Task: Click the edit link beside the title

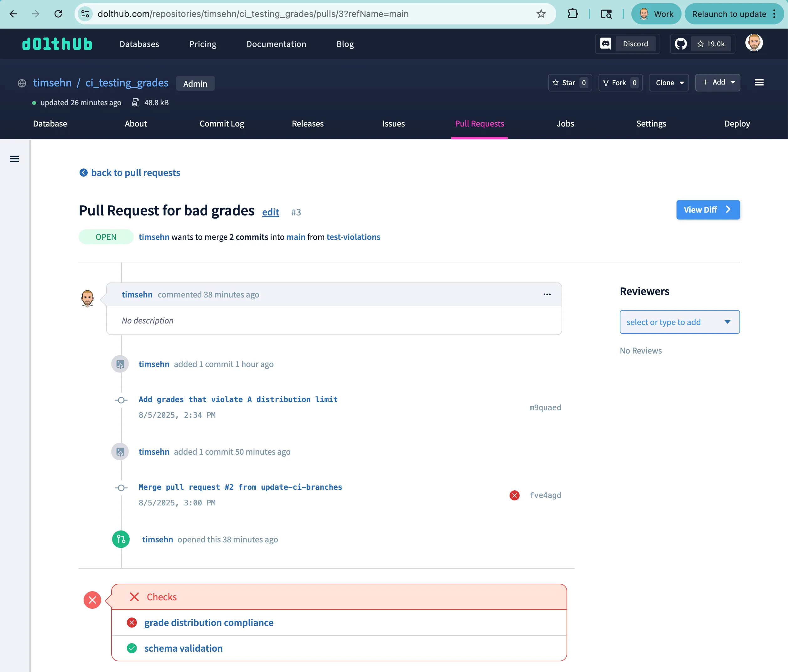Action: coord(270,212)
